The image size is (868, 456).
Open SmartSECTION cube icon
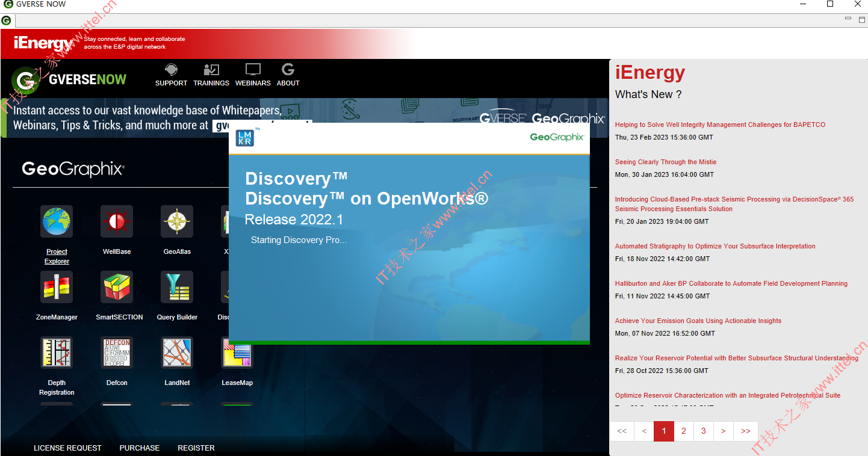[x=117, y=287]
